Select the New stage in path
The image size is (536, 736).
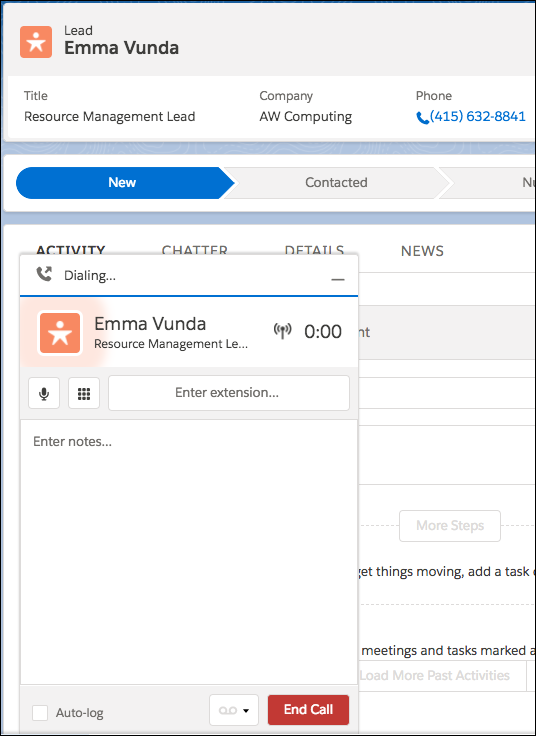pyautogui.click(x=122, y=183)
